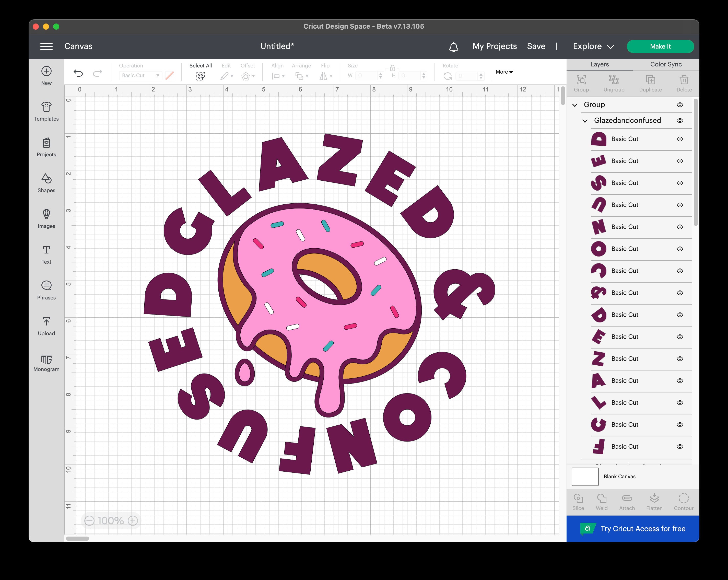Open the Operation dropdown showing Basic Cut

coord(140,75)
